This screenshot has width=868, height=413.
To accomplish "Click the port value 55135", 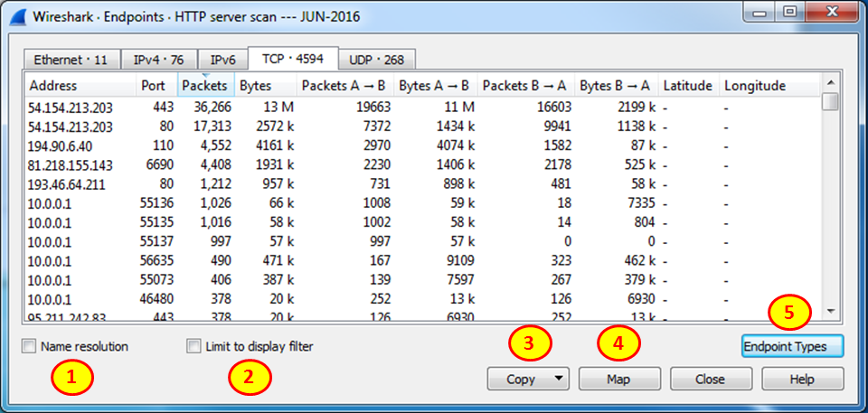I will (x=157, y=222).
